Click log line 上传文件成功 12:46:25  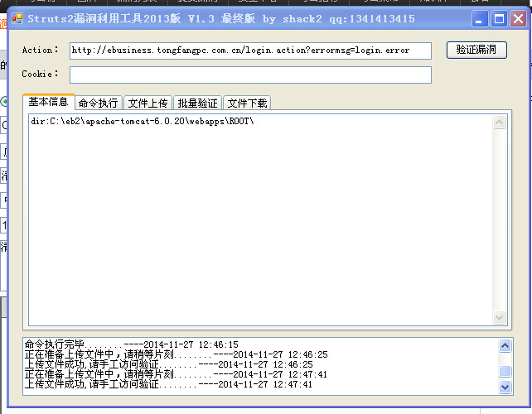168,364
